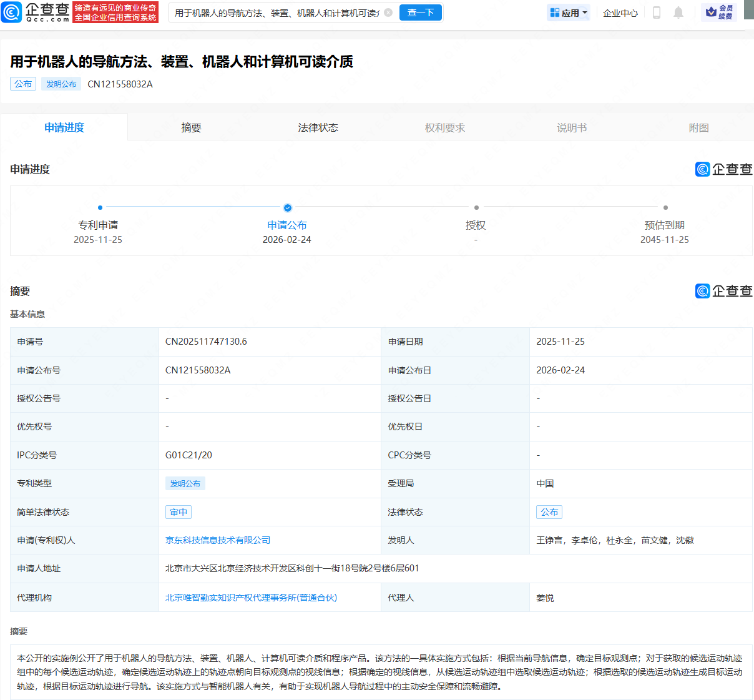This screenshot has width=754, height=700.
Task: Click the 查一下 search button
Action: point(420,12)
